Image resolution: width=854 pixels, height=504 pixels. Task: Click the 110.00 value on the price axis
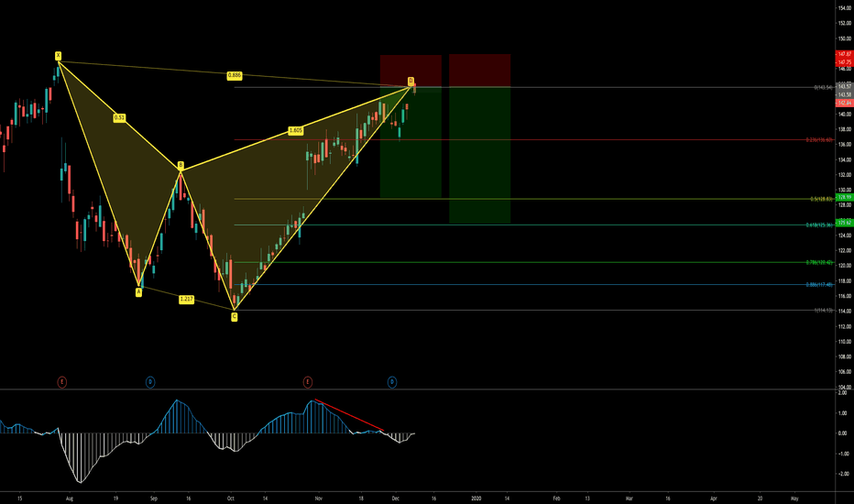[845, 342]
